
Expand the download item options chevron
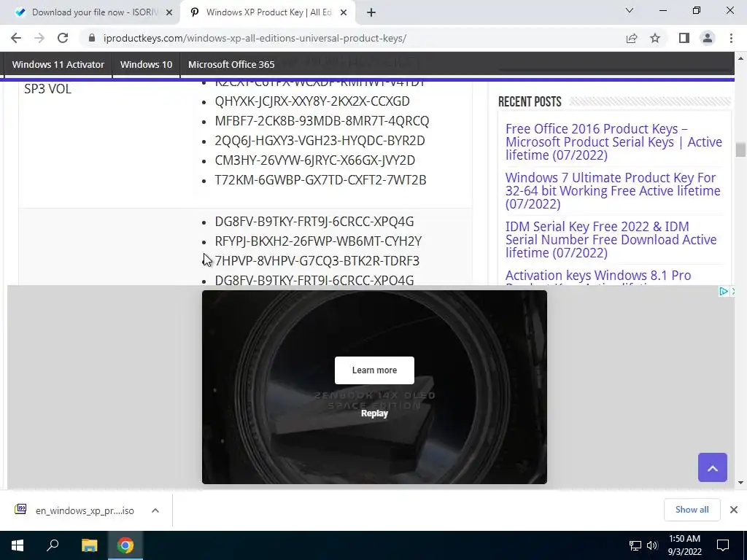click(155, 510)
